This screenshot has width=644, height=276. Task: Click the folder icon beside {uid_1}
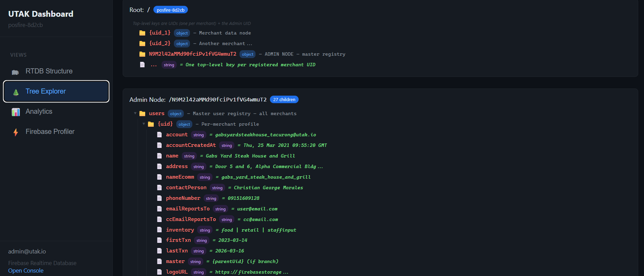pos(142,33)
